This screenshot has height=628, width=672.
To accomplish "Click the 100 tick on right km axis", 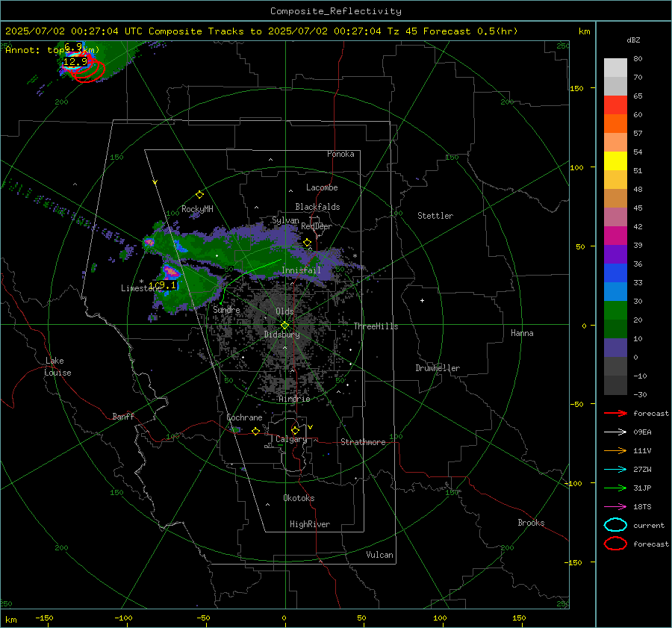I will tap(577, 167).
